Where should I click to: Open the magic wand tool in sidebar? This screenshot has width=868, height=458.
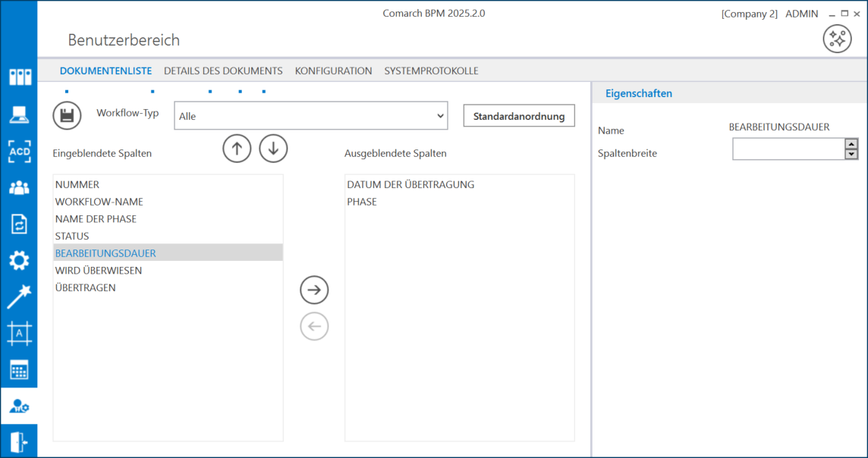pyautogui.click(x=19, y=297)
